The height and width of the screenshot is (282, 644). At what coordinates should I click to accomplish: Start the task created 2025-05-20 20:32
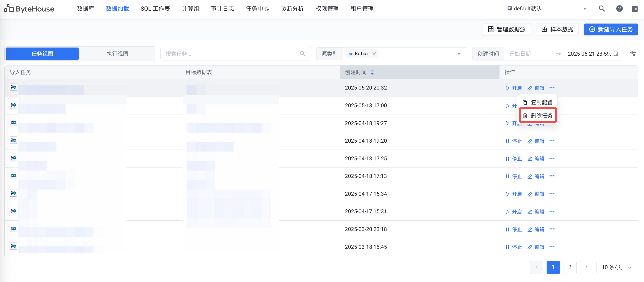point(514,88)
